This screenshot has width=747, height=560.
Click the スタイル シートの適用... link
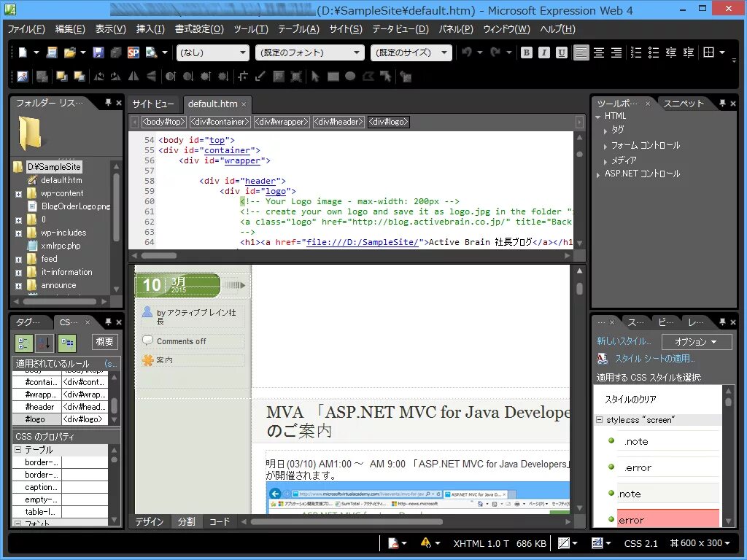click(654, 359)
